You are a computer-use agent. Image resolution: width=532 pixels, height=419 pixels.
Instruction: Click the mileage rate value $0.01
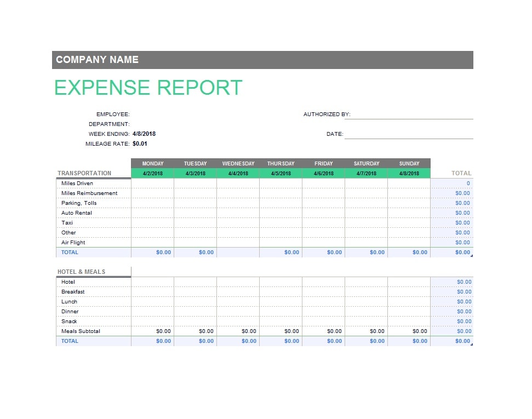coord(140,144)
